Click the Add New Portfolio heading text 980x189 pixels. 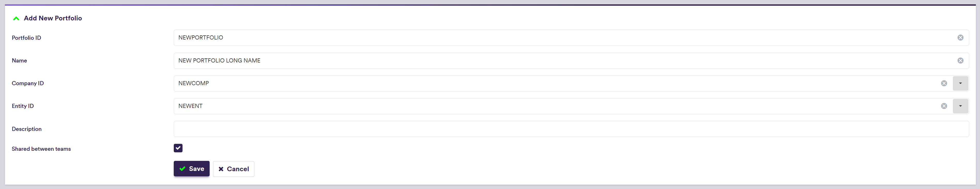tap(53, 18)
